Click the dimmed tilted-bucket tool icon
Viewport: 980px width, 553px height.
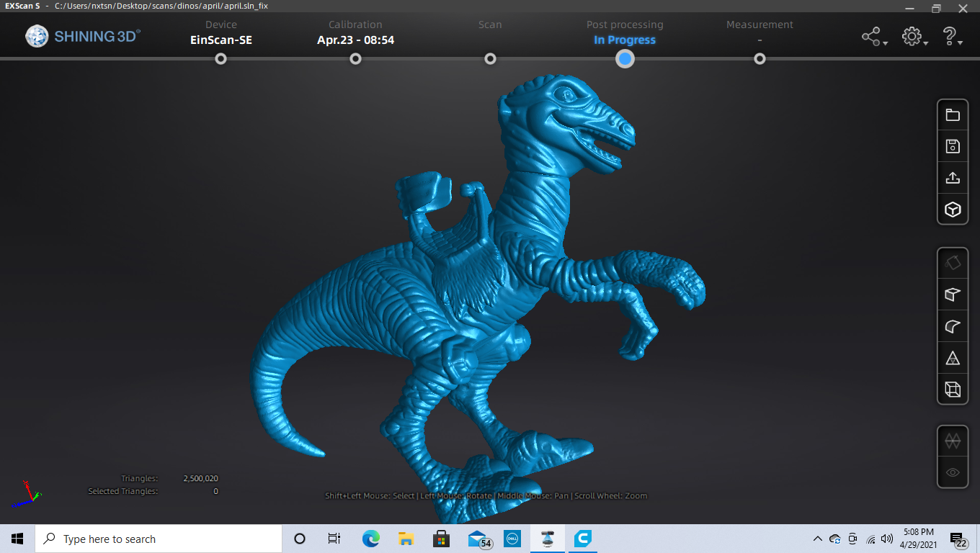[953, 264]
